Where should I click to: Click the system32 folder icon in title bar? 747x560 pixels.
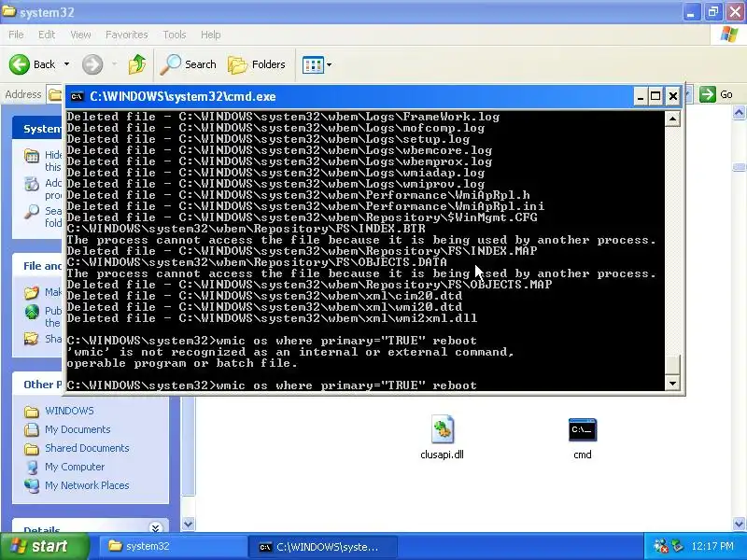point(9,11)
